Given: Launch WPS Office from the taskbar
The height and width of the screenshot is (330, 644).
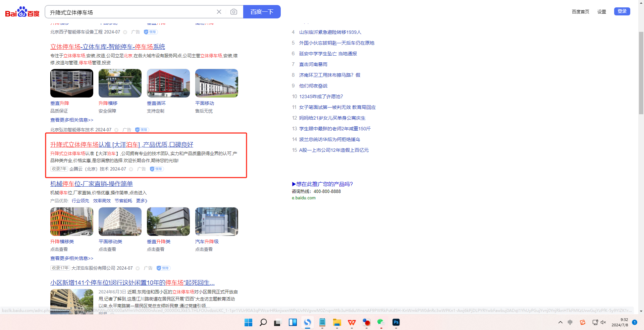Looking at the screenshot, I should click(x=352, y=322).
